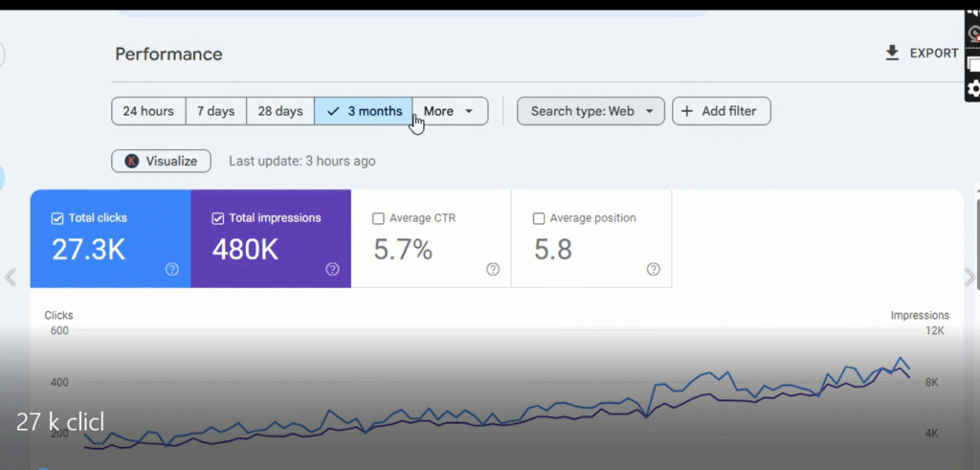
Task: Click help icon on Average CTR card
Action: [493, 269]
